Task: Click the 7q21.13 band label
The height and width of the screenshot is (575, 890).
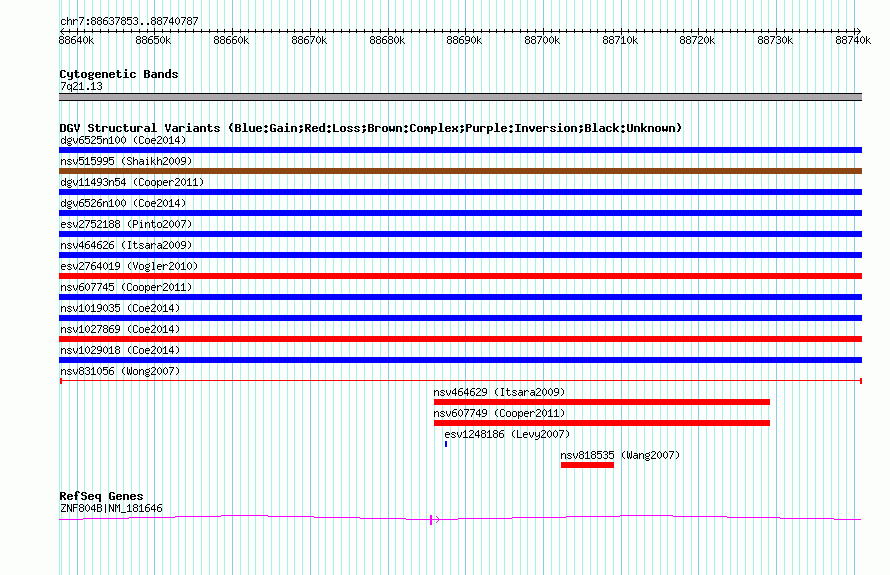Action: 81,86
